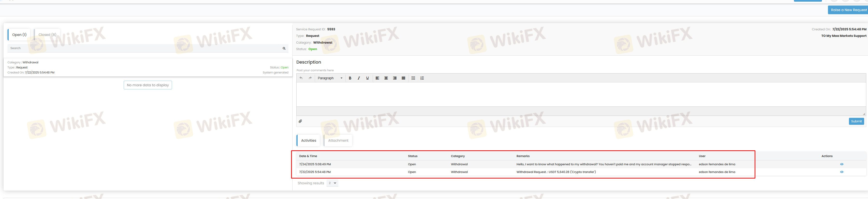
Task: Click the editor resize handle corner
Action: (864, 114)
